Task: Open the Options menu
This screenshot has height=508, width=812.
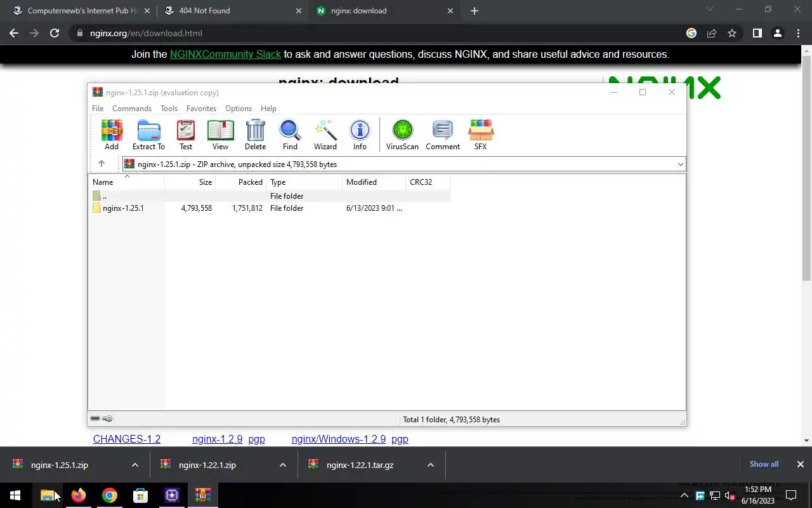Action: [x=239, y=109]
